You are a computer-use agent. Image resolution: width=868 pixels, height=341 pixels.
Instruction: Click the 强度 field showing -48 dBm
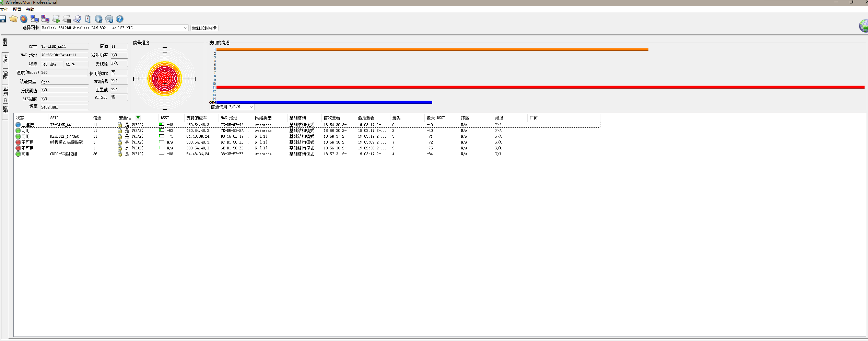pyautogui.click(x=52, y=64)
